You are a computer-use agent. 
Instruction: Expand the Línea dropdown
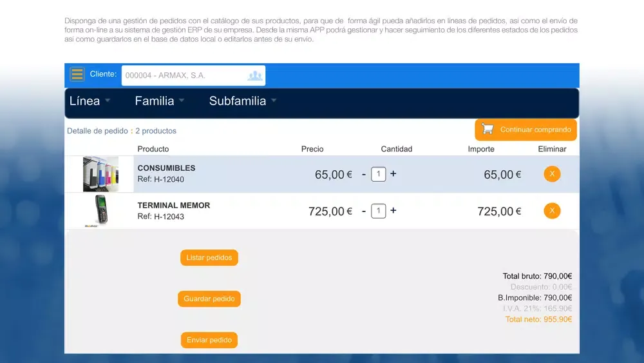click(90, 101)
